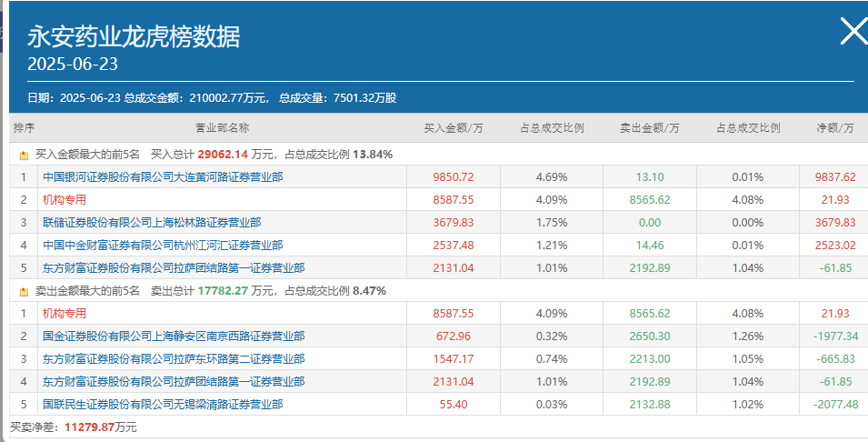Open 国金证券上海静安区南京西路证券营业部 link
This screenshot has width=868, height=442.
174,336
